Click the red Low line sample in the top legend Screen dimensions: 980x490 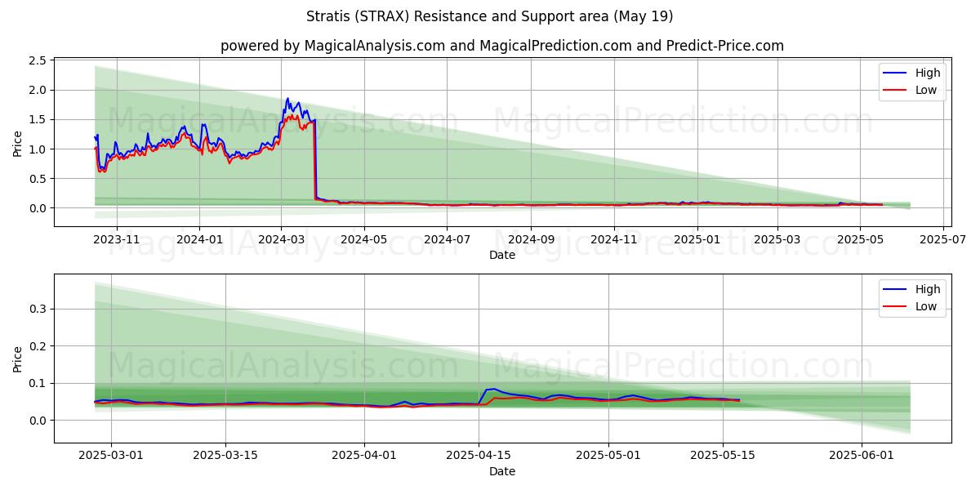click(x=896, y=91)
